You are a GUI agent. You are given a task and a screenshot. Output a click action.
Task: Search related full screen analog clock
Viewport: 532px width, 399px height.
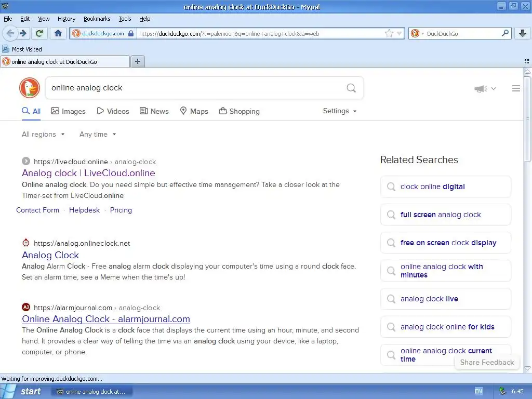[x=445, y=215]
